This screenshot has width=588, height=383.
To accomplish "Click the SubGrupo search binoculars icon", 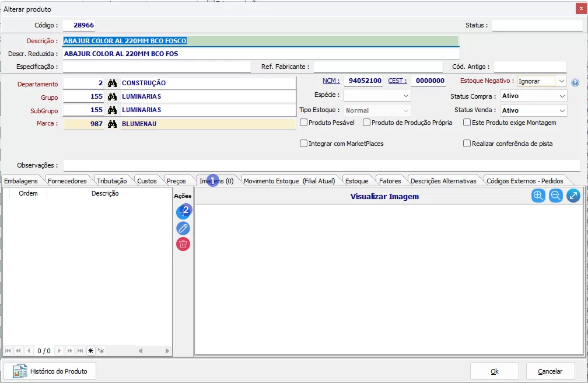I will click(113, 110).
